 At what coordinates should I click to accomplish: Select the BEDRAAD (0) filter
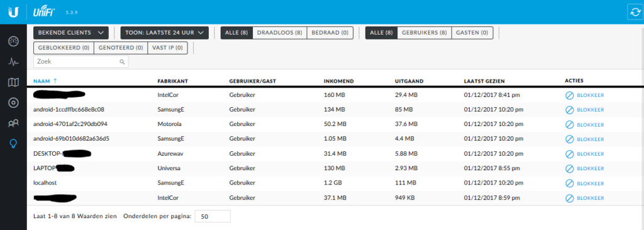tap(330, 33)
